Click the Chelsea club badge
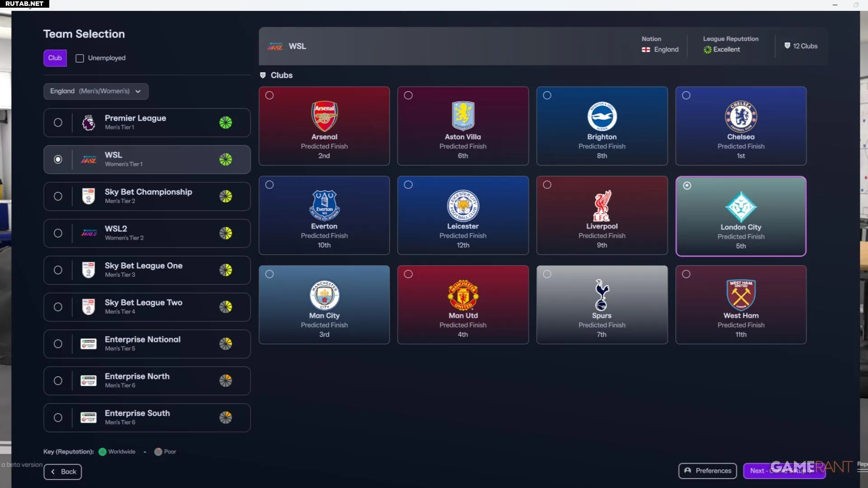 point(741,116)
